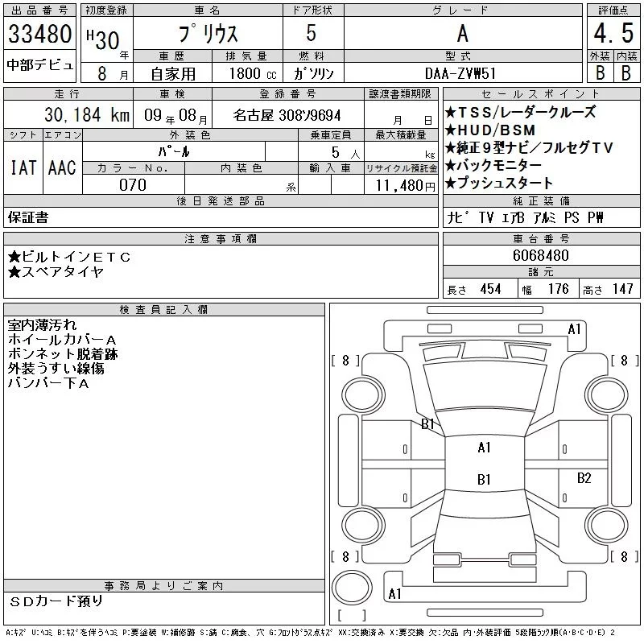Viewport: 644px width, 644px height.
Task: Click sales point プッシュスタート
Action: click(499, 183)
